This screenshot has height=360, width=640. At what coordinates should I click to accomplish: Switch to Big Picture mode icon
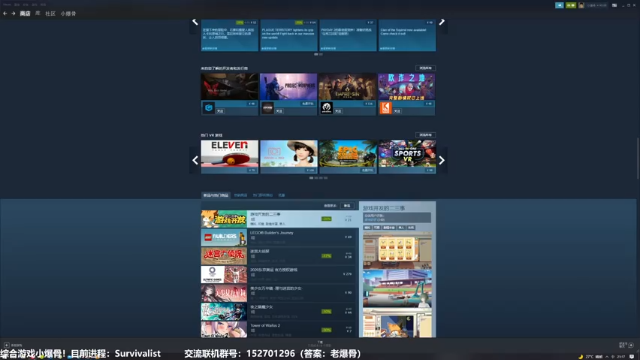tap(614, 5)
